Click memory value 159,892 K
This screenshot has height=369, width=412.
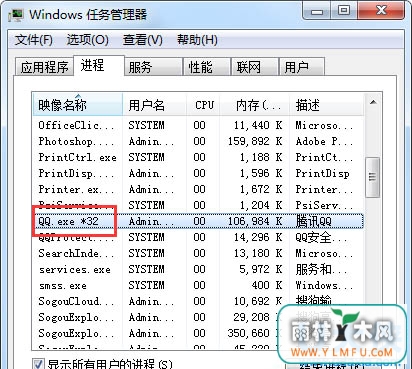click(x=255, y=141)
